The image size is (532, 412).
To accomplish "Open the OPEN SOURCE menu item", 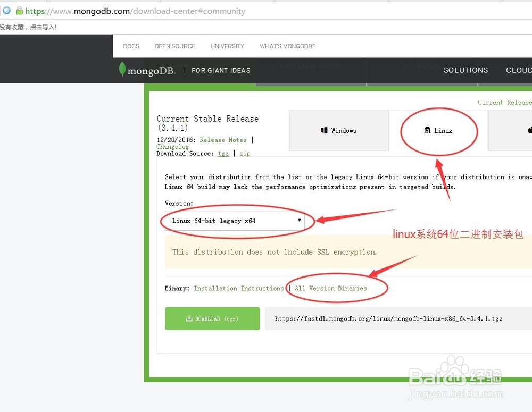I will click(x=174, y=46).
